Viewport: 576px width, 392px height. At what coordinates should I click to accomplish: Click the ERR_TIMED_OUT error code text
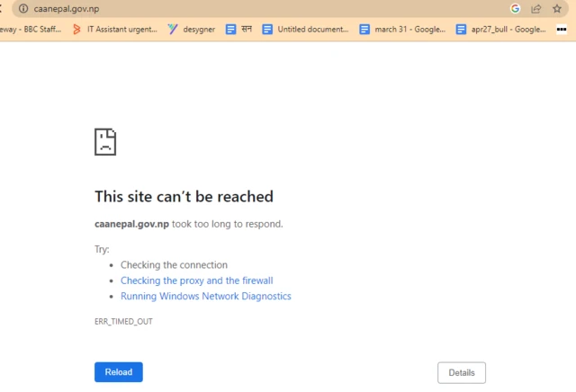(x=123, y=321)
